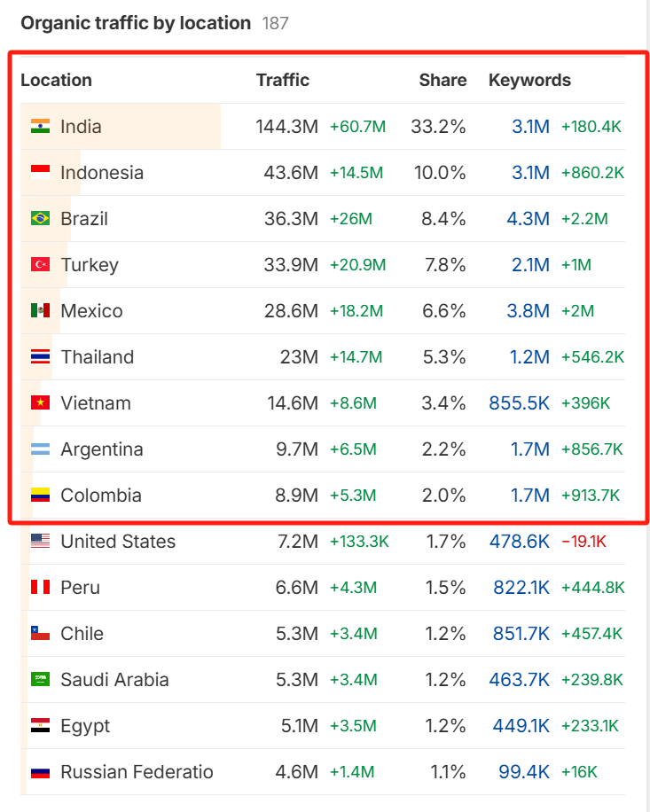Click the Turkey flag icon

[x=40, y=265]
